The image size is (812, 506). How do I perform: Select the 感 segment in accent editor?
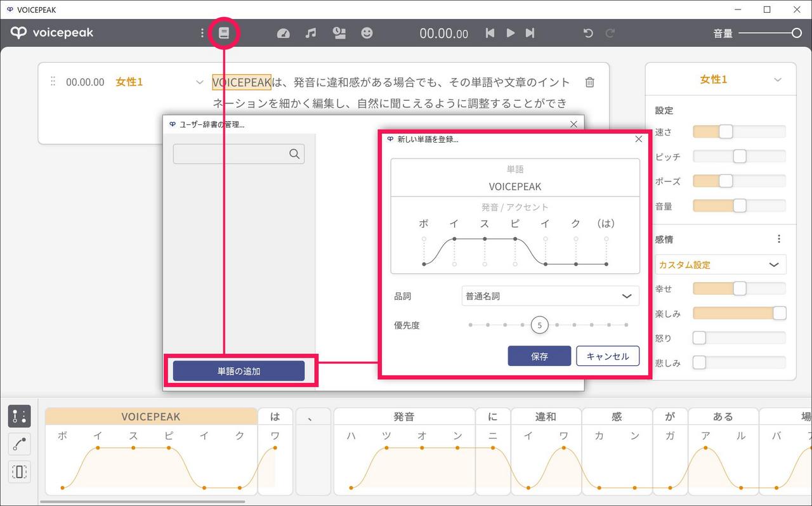(617, 417)
